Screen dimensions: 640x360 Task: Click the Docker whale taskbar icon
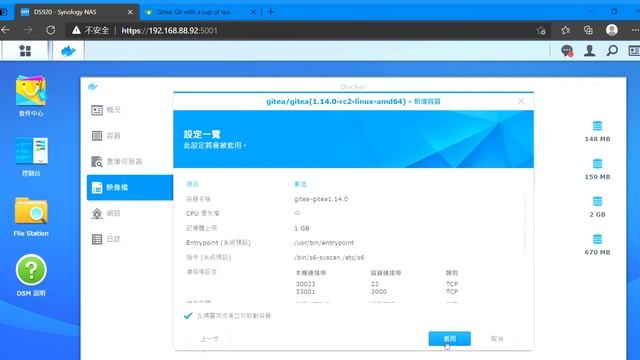[68, 51]
